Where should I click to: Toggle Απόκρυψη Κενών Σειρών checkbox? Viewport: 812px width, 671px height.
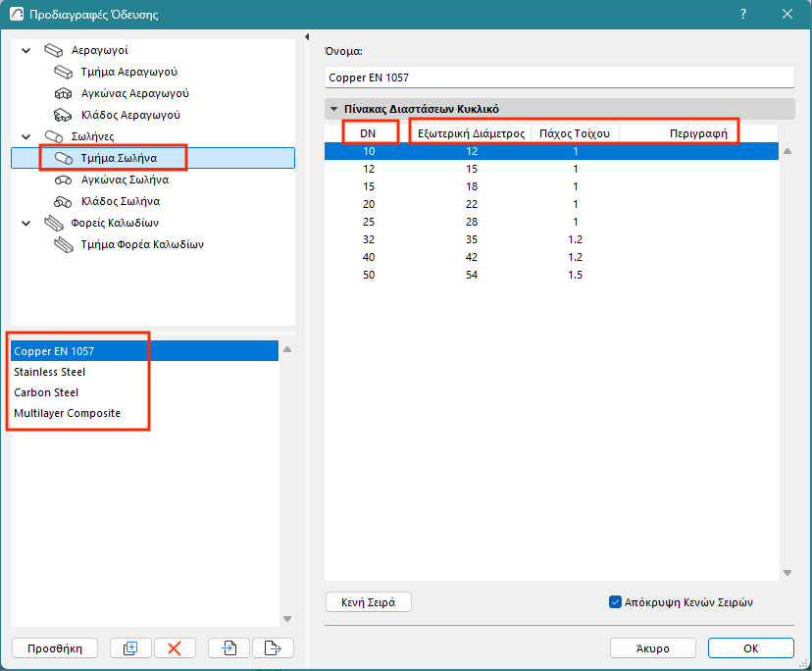coord(615,602)
